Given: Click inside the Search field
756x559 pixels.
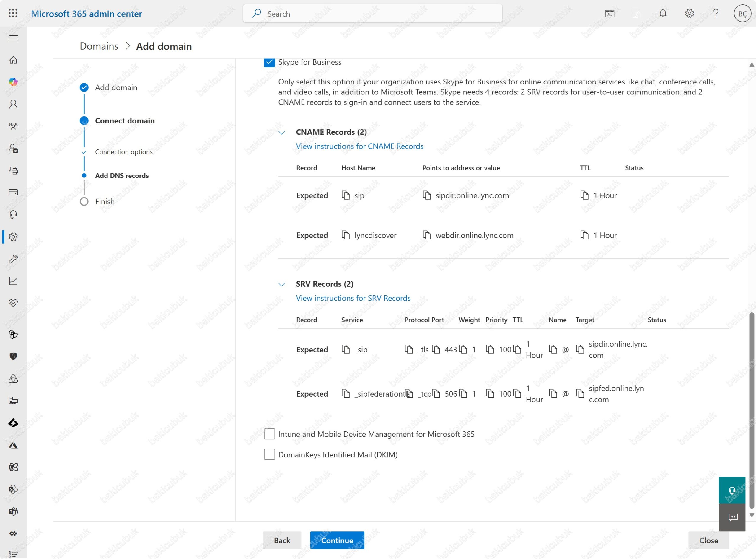Looking at the screenshot, I should [x=372, y=14].
